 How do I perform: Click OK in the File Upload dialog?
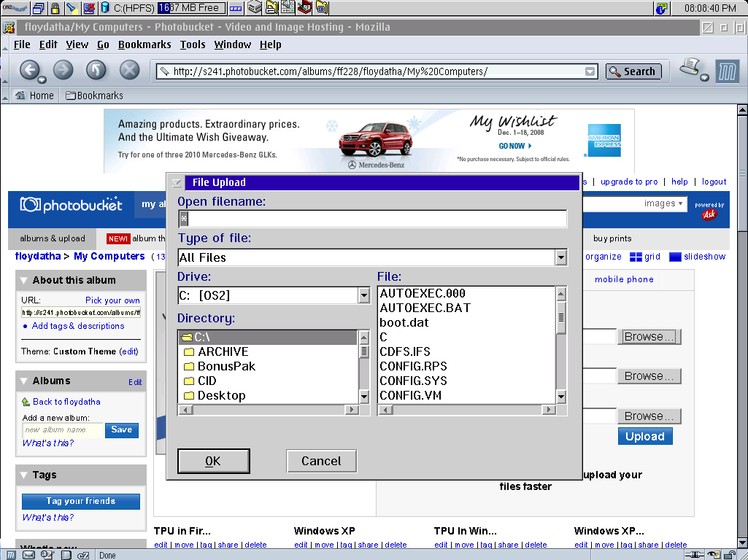click(x=213, y=461)
